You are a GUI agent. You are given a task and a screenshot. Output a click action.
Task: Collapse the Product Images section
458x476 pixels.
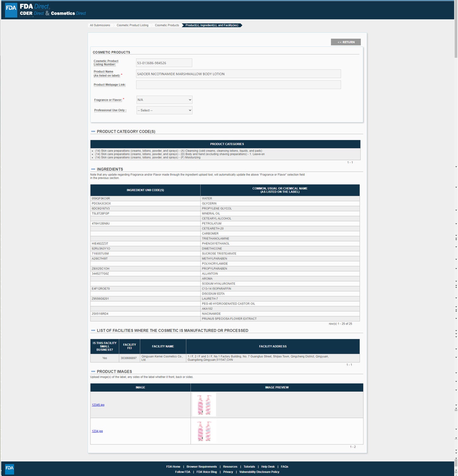(x=93, y=371)
